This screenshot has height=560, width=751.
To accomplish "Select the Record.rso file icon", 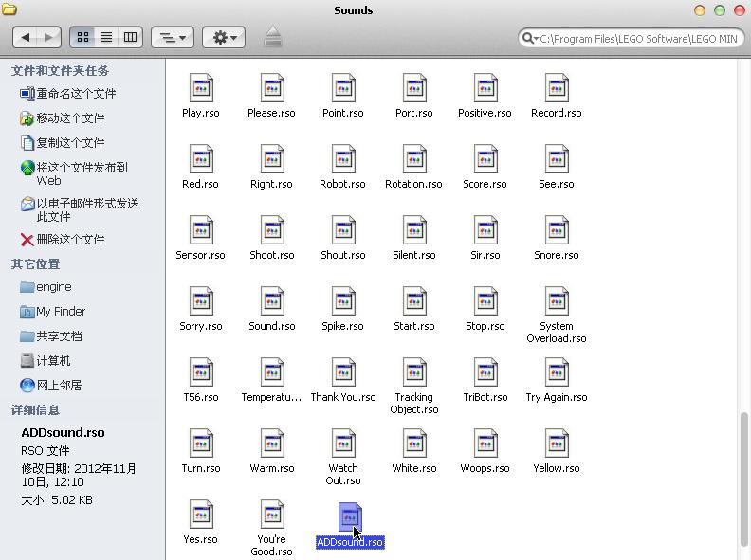I will [x=557, y=88].
